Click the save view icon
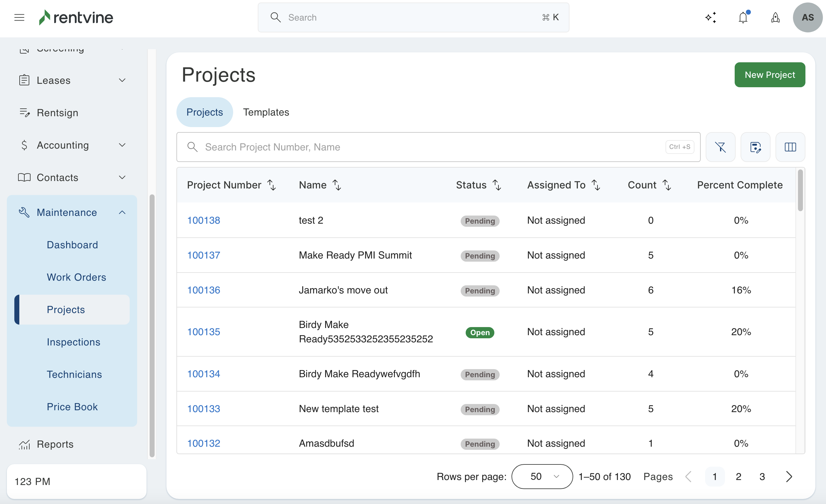 point(755,147)
